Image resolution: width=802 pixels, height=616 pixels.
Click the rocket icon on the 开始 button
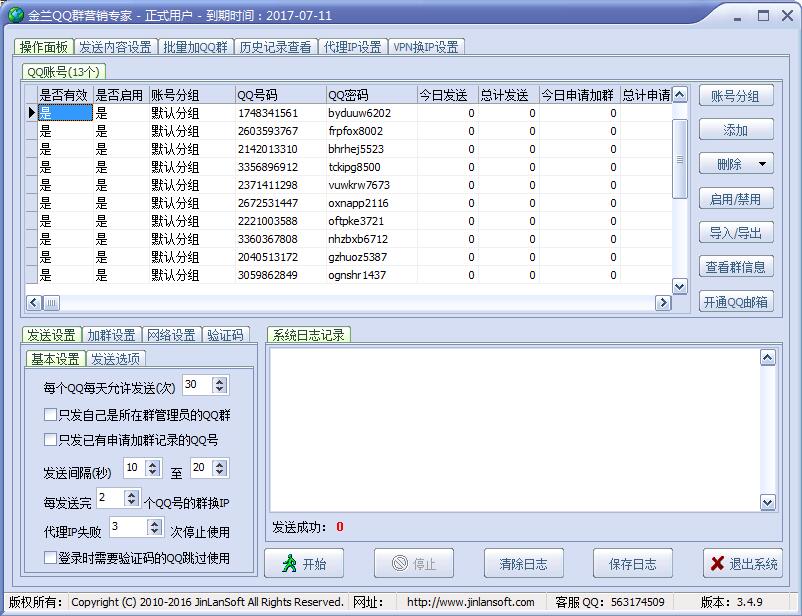coord(288,563)
